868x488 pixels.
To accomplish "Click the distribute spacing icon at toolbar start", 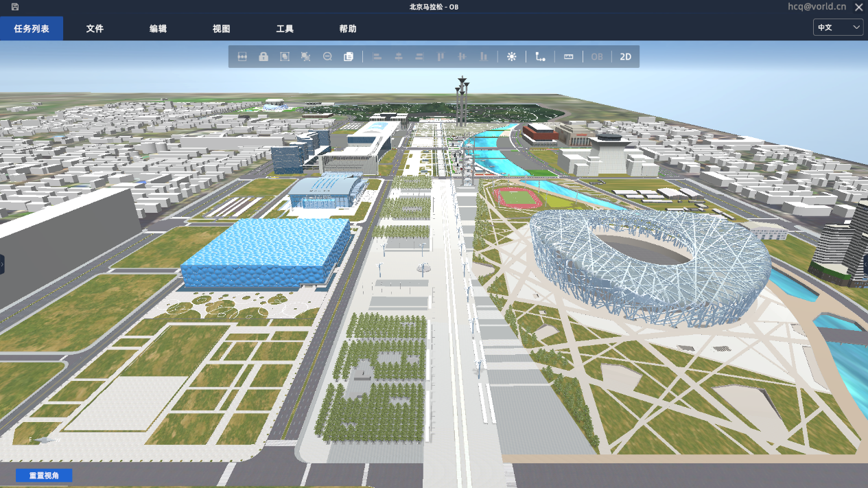I will coord(242,57).
